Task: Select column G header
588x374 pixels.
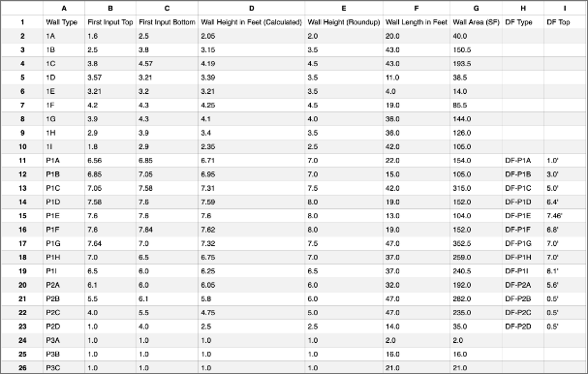Action: 476,8
